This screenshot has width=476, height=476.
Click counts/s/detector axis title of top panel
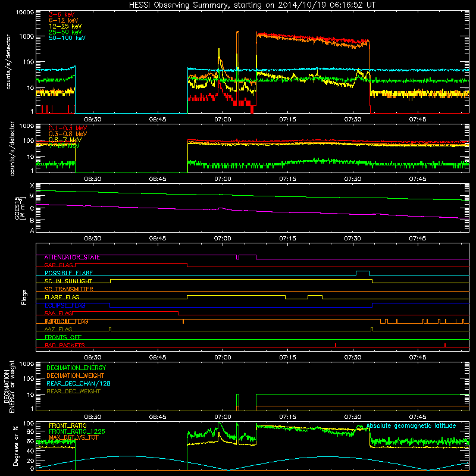point(8,62)
